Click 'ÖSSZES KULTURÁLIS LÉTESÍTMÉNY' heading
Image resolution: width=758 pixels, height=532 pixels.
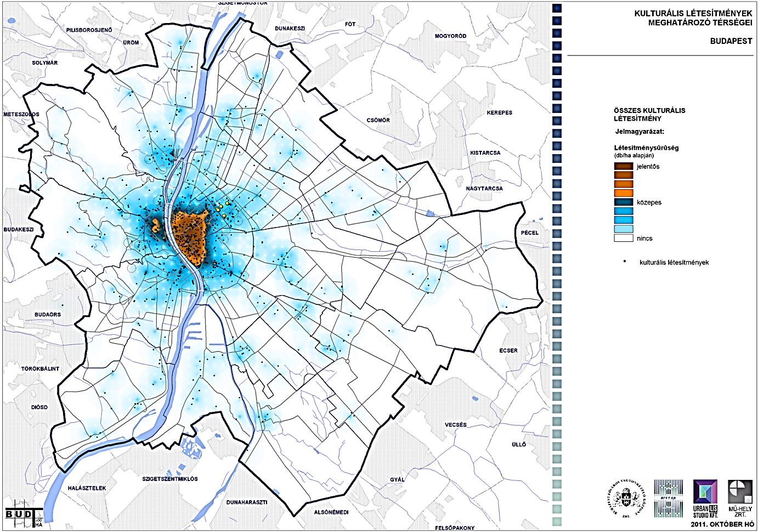pos(649,114)
